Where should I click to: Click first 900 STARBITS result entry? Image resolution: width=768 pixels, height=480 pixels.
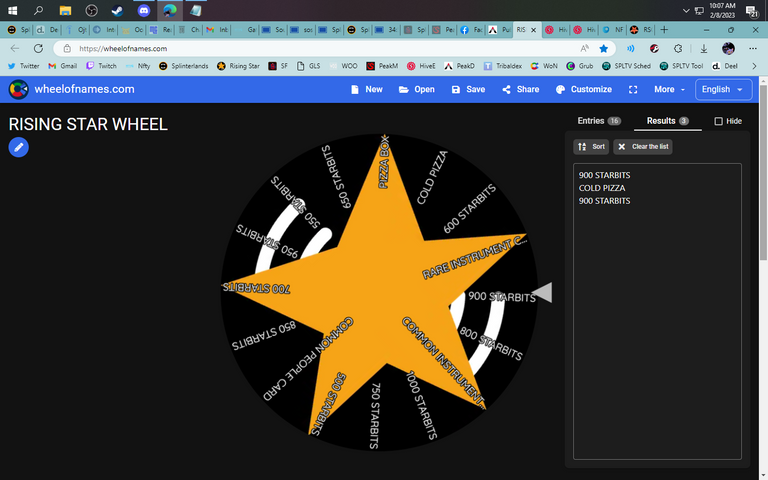click(604, 175)
